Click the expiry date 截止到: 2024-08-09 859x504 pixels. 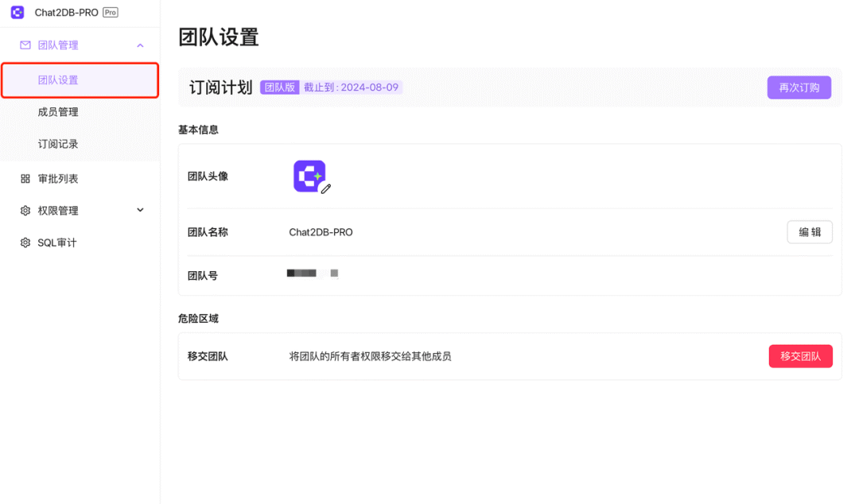tap(352, 87)
